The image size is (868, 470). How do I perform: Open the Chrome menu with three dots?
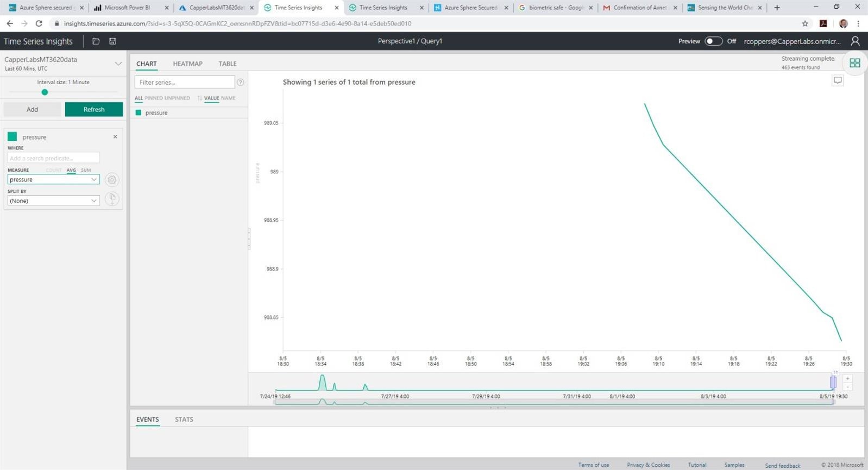point(858,23)
